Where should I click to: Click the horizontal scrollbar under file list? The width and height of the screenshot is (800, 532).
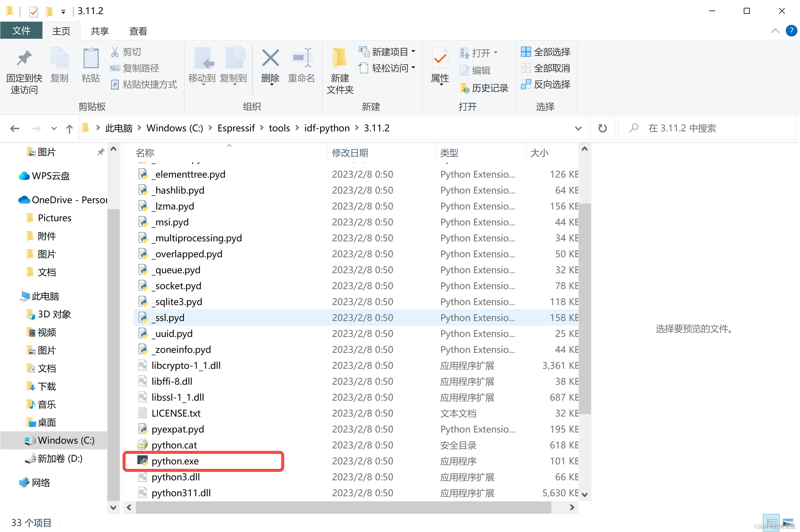pyautogui.click(x=343, y=507)
